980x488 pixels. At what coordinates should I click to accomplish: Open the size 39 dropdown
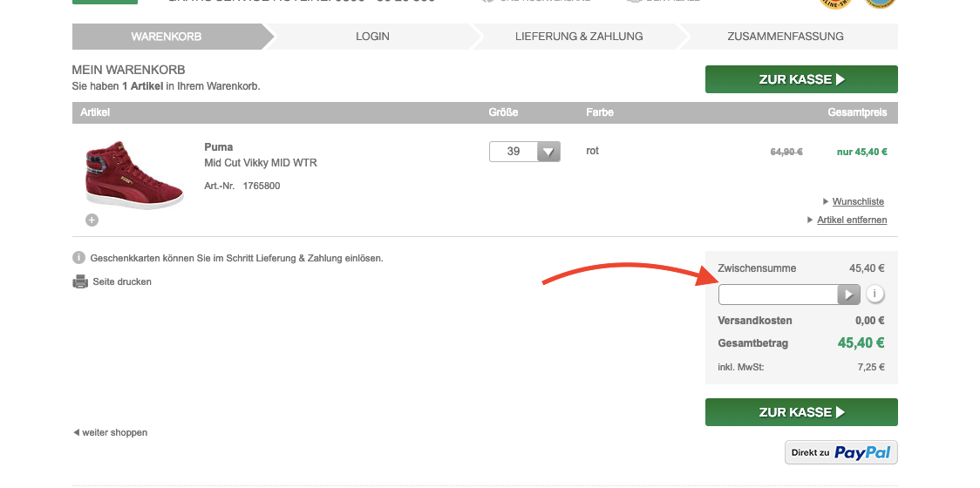click(x=524, y=152)
